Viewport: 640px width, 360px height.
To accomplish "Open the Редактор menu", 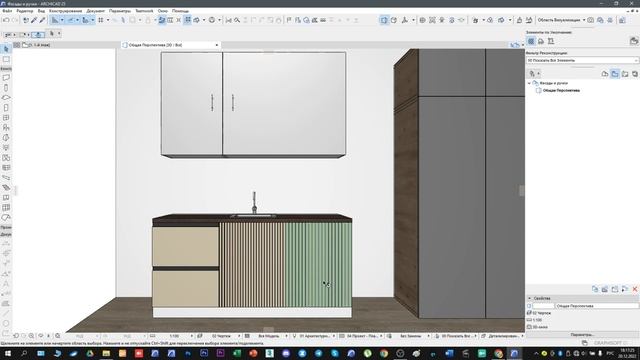I will tap(24, 11).
